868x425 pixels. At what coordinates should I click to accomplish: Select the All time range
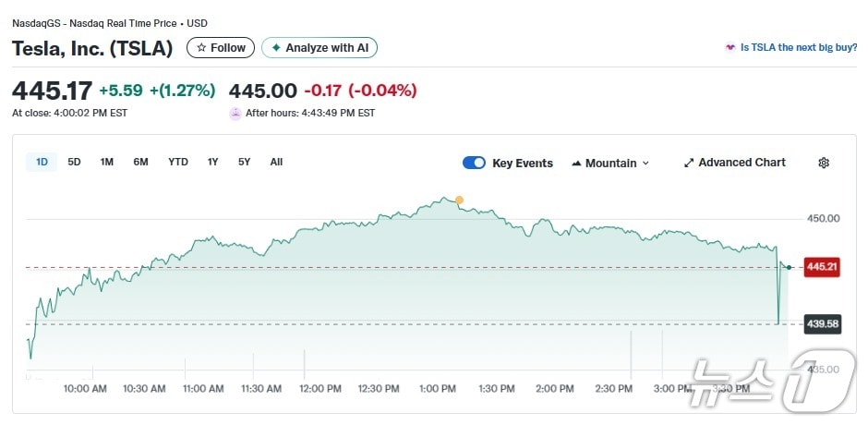click(x=276, y=162)
